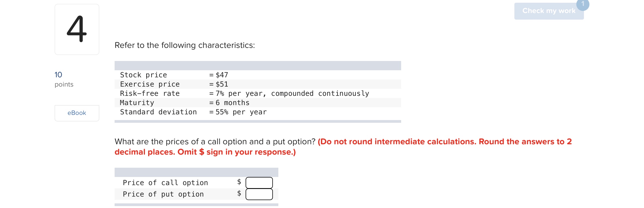Click the characteristics table header bar
The height and width of the screenshot is (208, 644).
(x=258, y=65)
